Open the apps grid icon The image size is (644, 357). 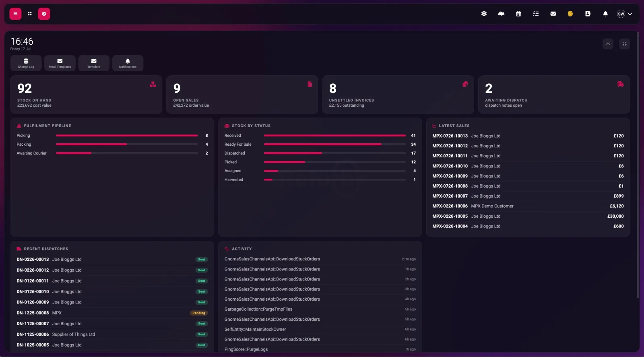(30, 14)
